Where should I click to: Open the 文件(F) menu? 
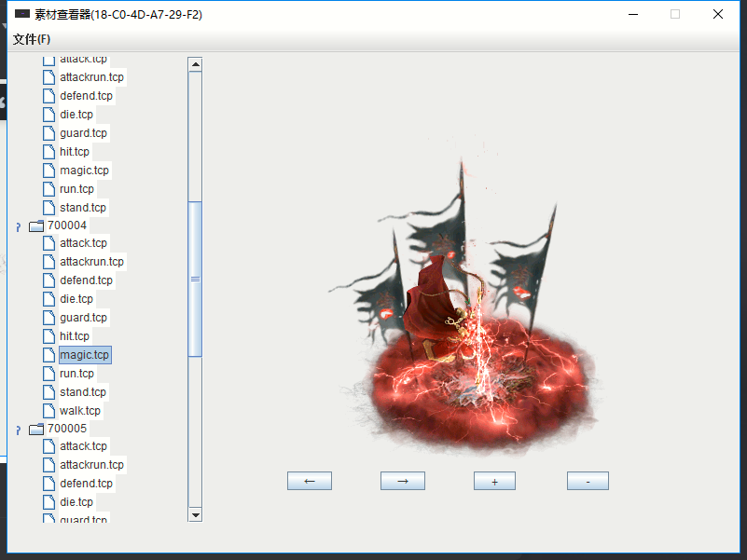[x=32, y=39]
